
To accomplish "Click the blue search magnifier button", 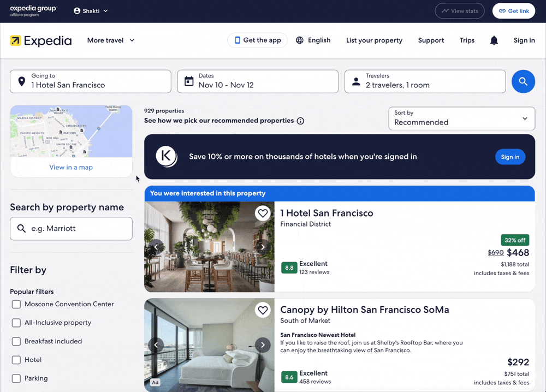I will click(x=523, y=81).
